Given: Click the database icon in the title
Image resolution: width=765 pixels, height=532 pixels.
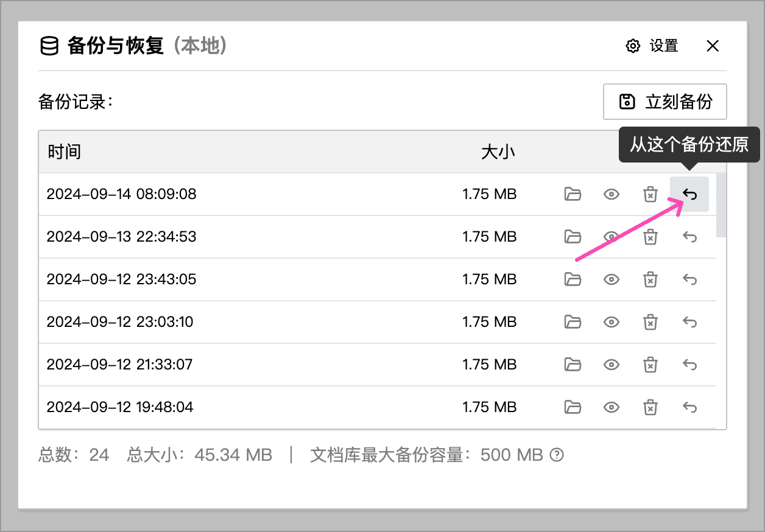Looking at the screenshot, I should coord(49,46).
